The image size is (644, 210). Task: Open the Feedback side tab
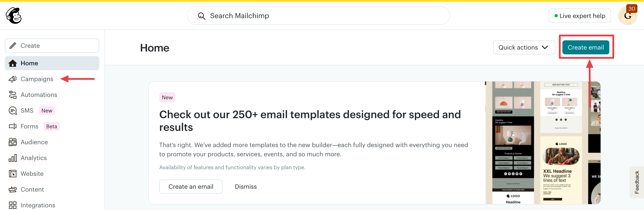(x=637, y=182)
